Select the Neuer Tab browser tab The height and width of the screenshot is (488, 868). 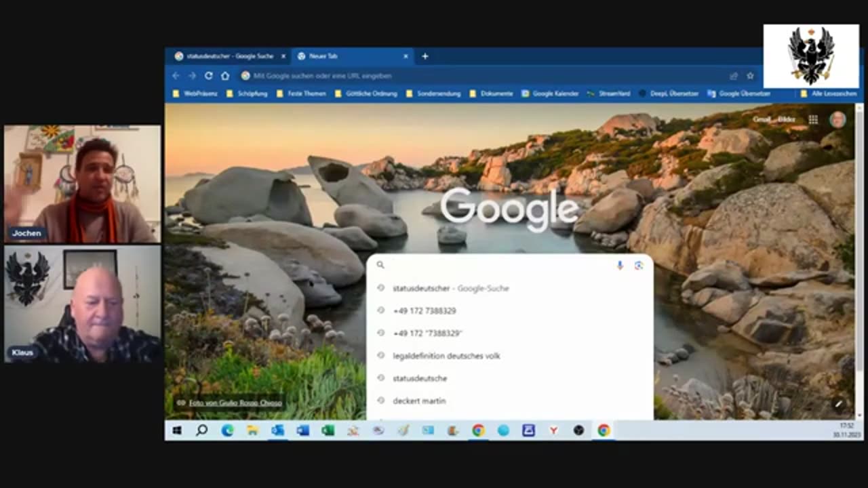pyautogui.click(x=353, y=56)
